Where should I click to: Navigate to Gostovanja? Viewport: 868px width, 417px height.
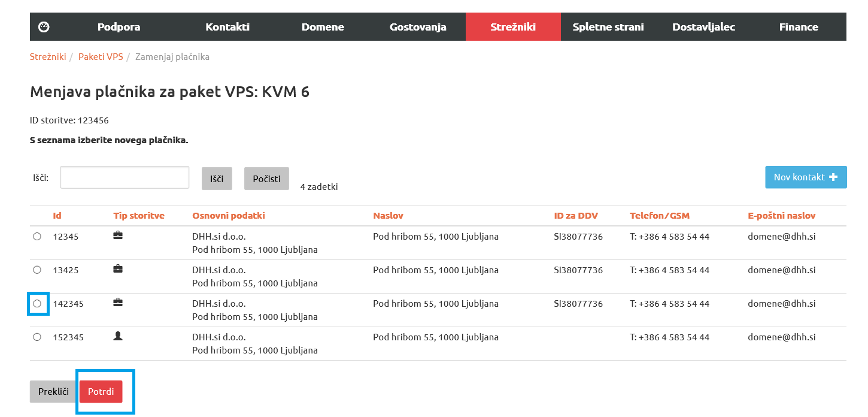coord(418,27)
